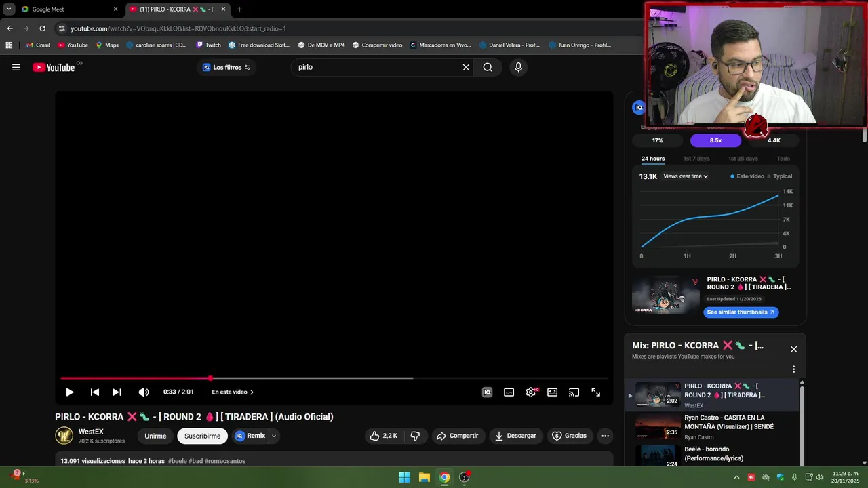Click the 17% engagement pill
The width and height of the screenshot is (868, 488).
tap(657, 140)
